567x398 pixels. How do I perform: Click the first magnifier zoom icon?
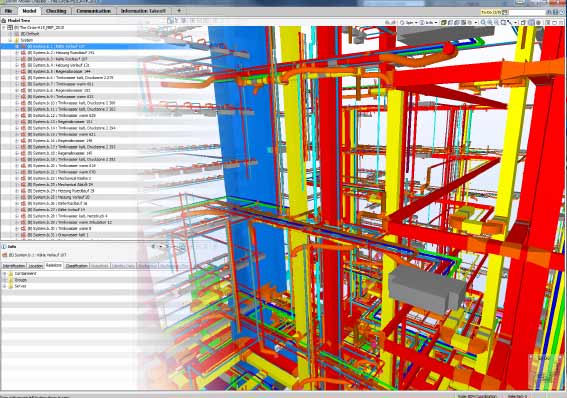point(483,22)
